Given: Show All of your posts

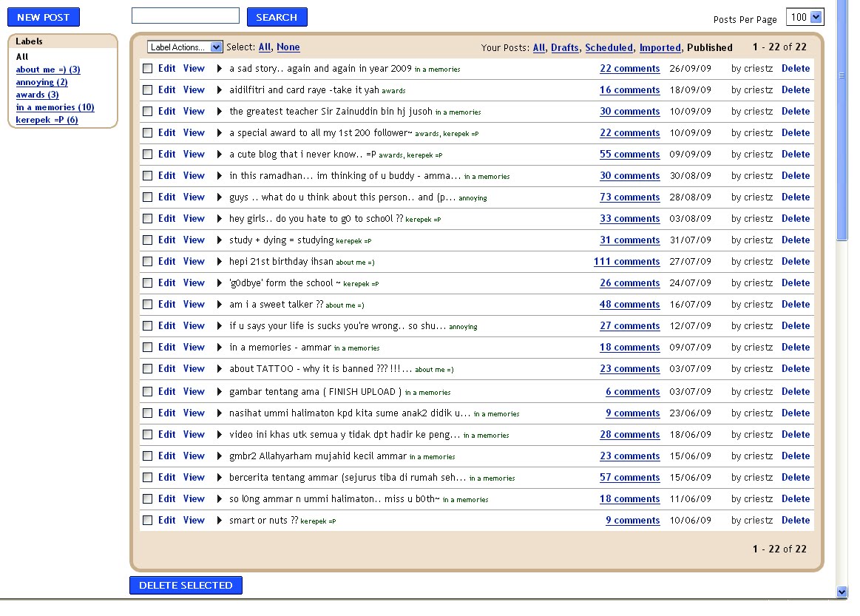Looking at the screenshot, I should [x=539, y=48].
